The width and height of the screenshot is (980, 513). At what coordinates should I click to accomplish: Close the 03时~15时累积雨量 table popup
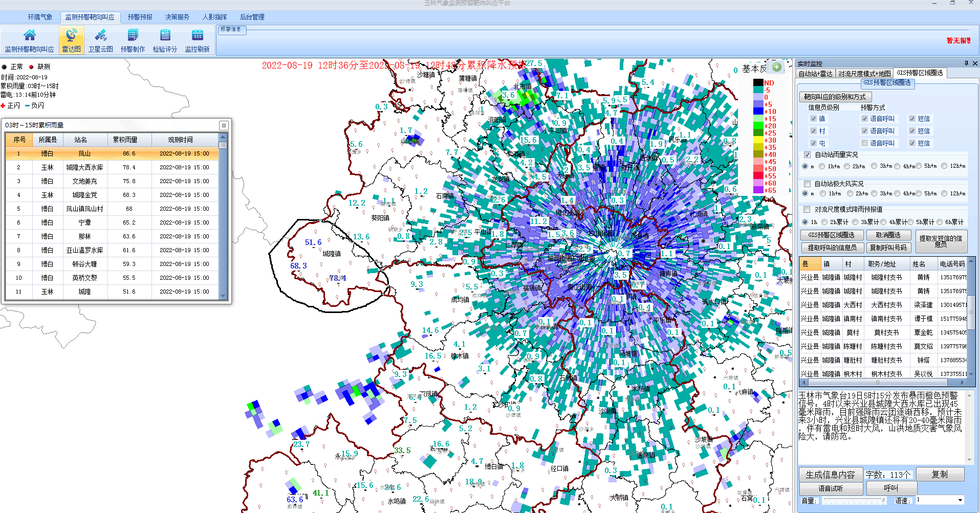click(224, 125)
